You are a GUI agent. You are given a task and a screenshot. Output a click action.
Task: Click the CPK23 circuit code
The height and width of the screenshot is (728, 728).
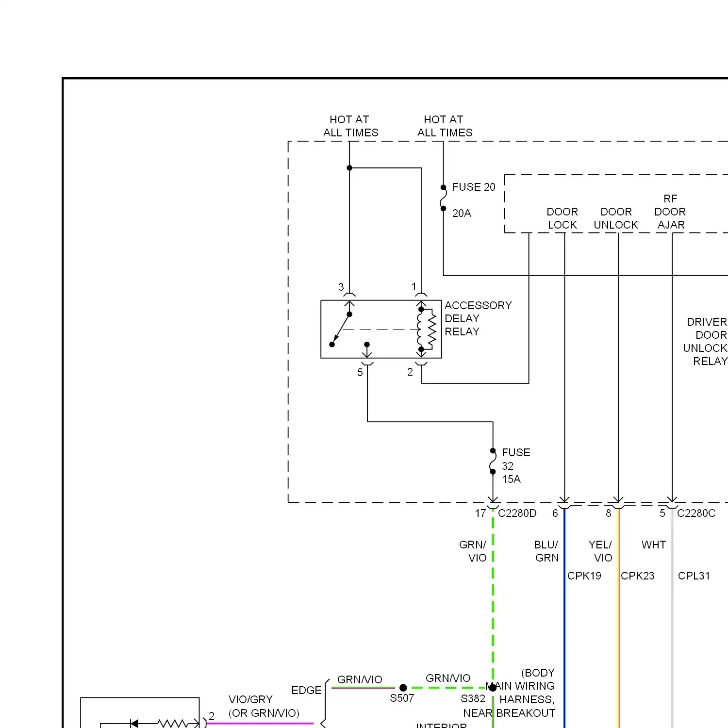[x=638, y=576]
